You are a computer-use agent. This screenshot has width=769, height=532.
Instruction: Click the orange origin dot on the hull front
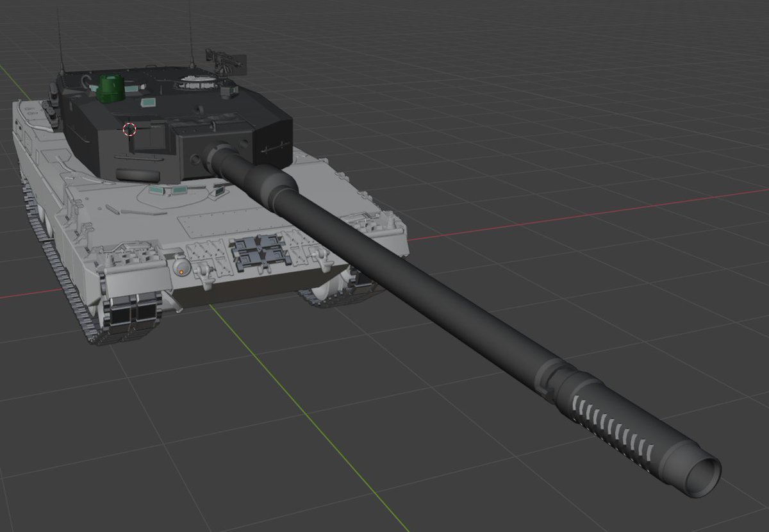coord(181,272)
